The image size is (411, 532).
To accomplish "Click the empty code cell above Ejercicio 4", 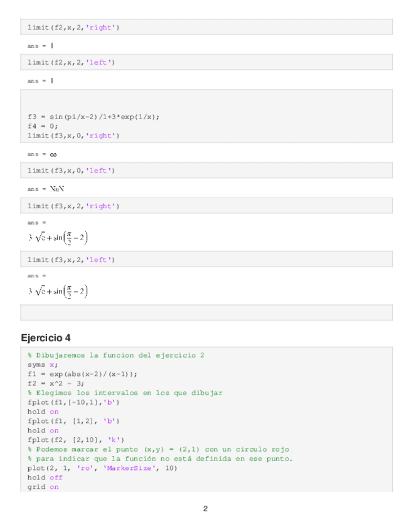I will (x=206, y=312).
